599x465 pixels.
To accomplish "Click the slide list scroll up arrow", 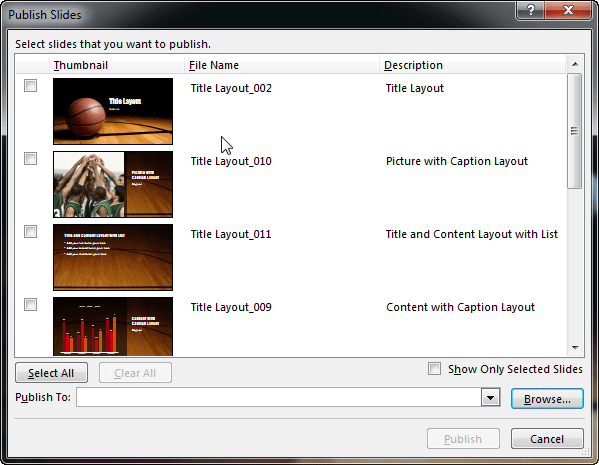I will 575,64.
